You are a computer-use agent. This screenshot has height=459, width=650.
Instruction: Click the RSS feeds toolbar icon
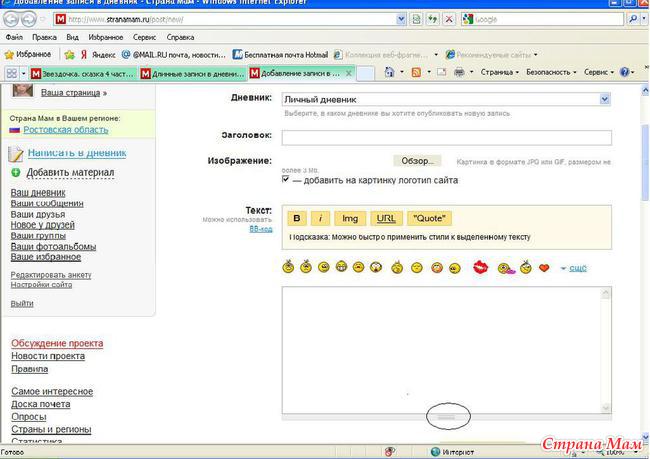(x=415, y=72)
